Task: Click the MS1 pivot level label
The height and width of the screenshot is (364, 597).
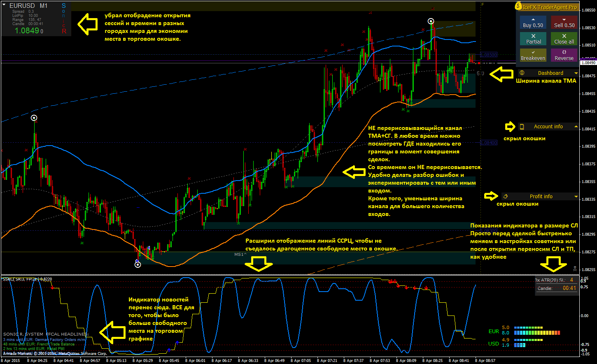Action: pos(240,255)
